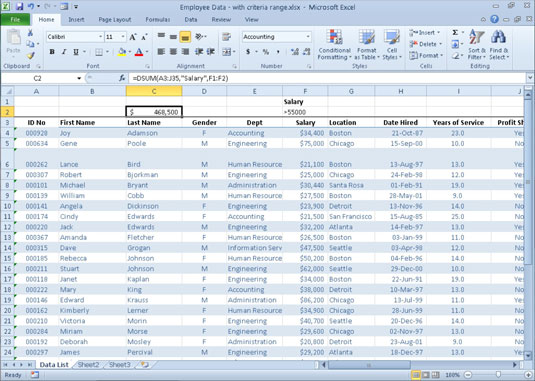535x381 pixels.
Task: Switch to the Data ribbon tab
Action: [191, 20]
